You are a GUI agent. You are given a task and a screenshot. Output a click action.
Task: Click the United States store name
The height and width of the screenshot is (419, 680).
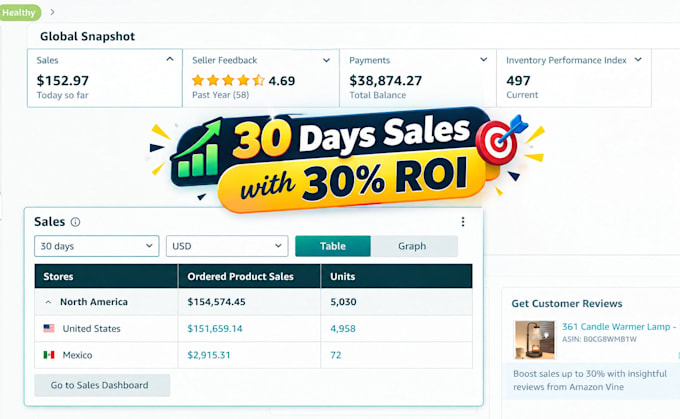click(92, 329)
